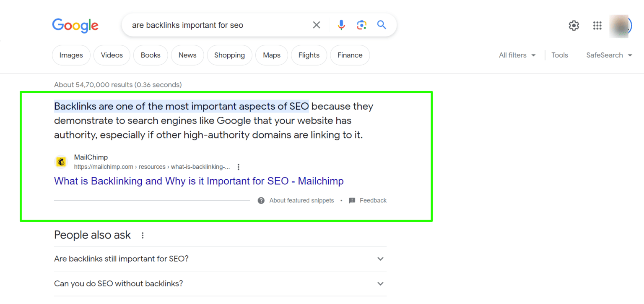Image resolution: width=644 pixels, height=304 pixels.
Task: Open Google quick settings gear
Action: [x=574, y=25]
